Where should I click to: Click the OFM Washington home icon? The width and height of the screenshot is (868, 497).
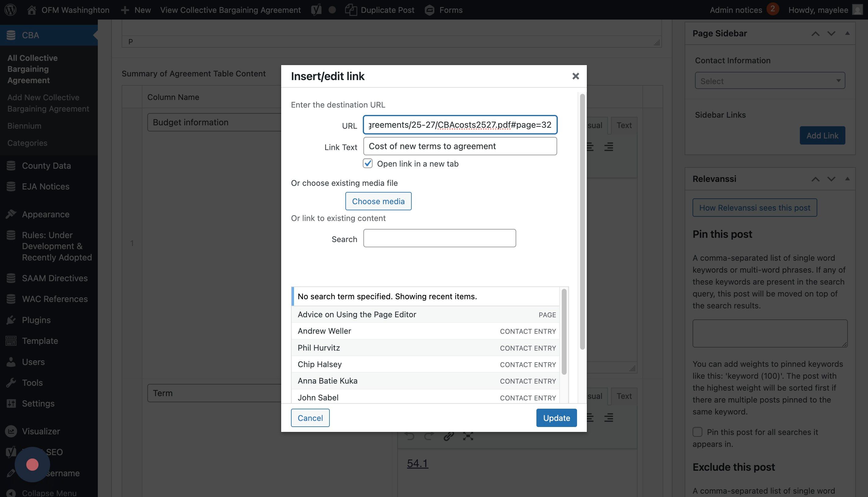click(x=32, y=10)
